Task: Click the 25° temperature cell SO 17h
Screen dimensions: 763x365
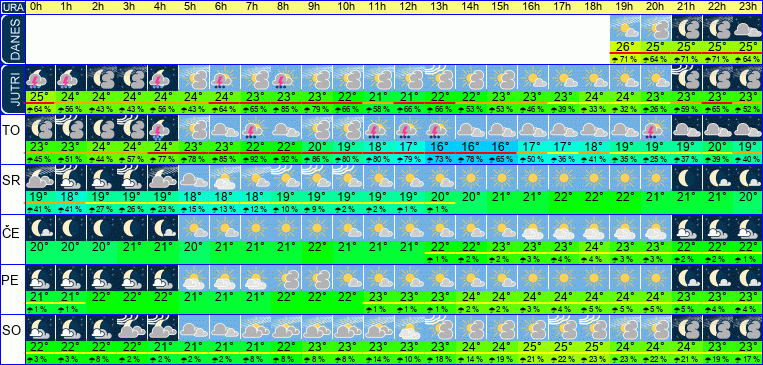Action: pyautogui.click(x=563, y=347)
